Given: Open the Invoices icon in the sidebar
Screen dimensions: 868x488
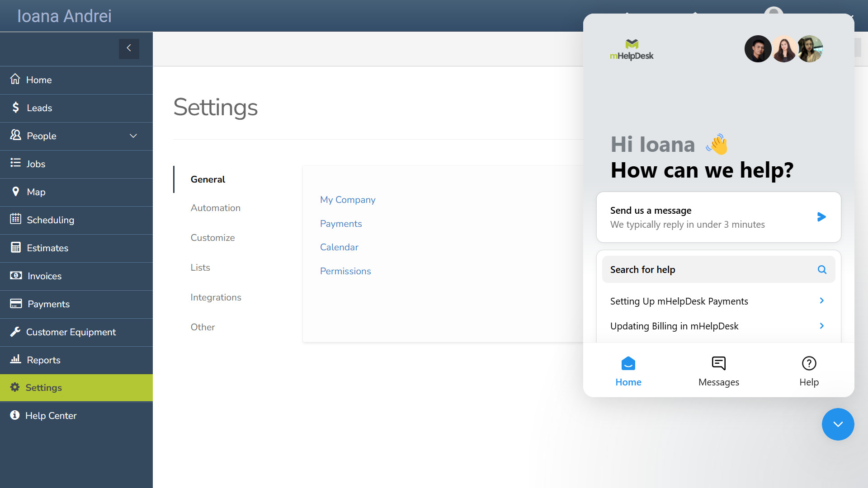Looking at the screenshot, I should pyautogui.click(x=15, y=276).
